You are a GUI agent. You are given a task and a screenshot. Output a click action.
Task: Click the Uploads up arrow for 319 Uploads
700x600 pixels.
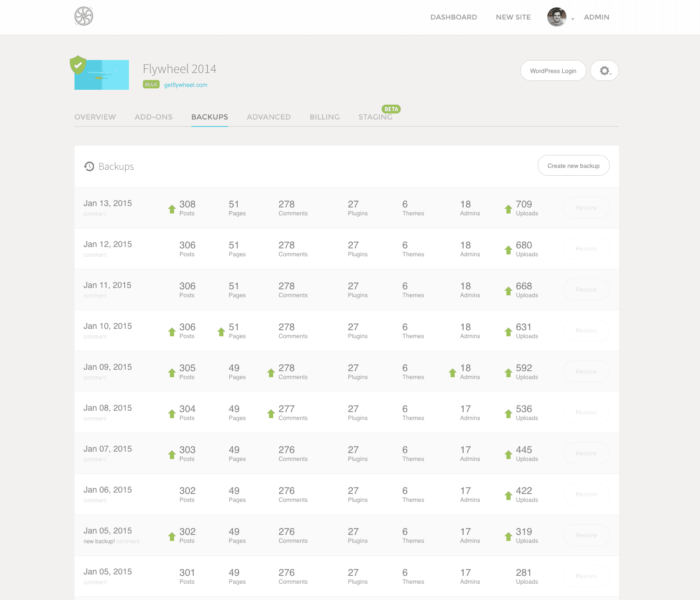click(508, 536)
